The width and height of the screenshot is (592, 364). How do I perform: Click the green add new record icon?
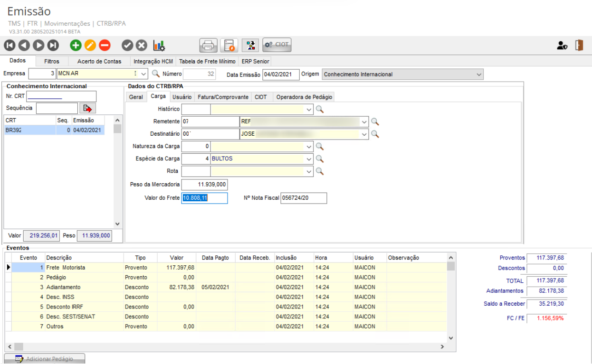pyautogui.click(x=76, y=46)
